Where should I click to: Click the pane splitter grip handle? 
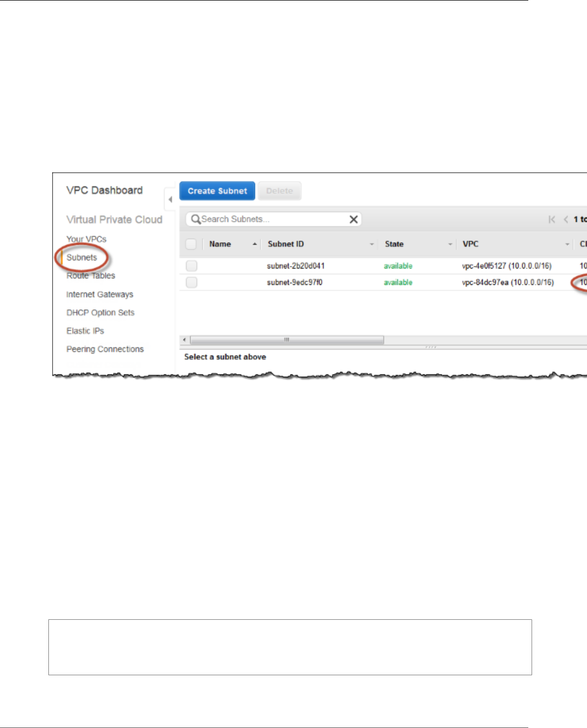[431, 347]
